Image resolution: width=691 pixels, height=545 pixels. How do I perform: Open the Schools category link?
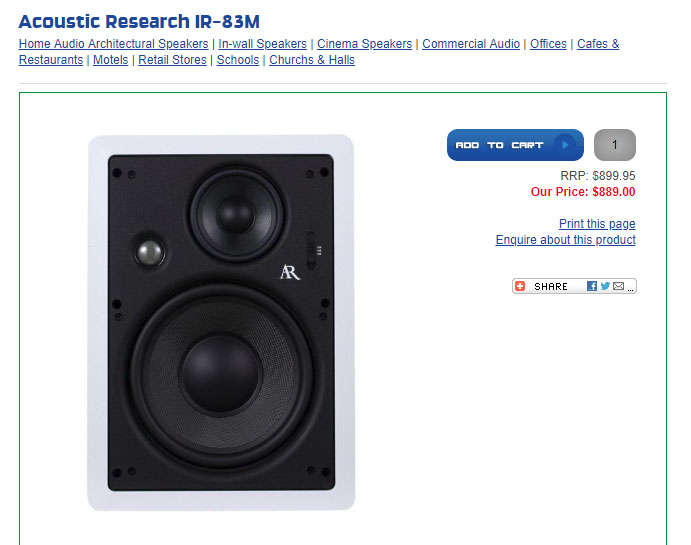[238, 60]
